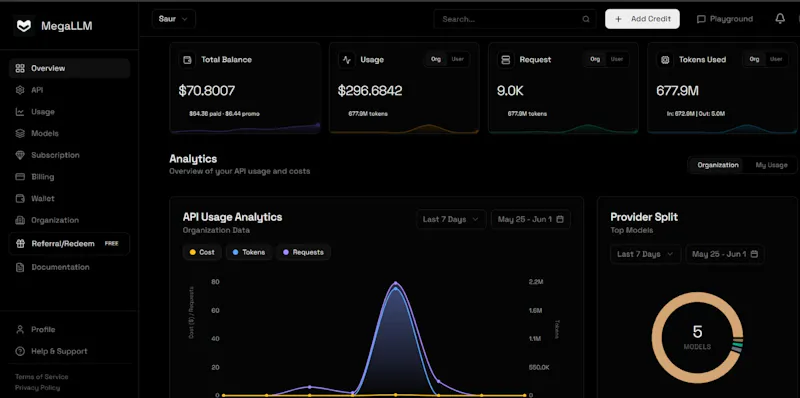Click the 677.9M tokens used value
This screenshot has width=800, height=398.
(678, 91)
